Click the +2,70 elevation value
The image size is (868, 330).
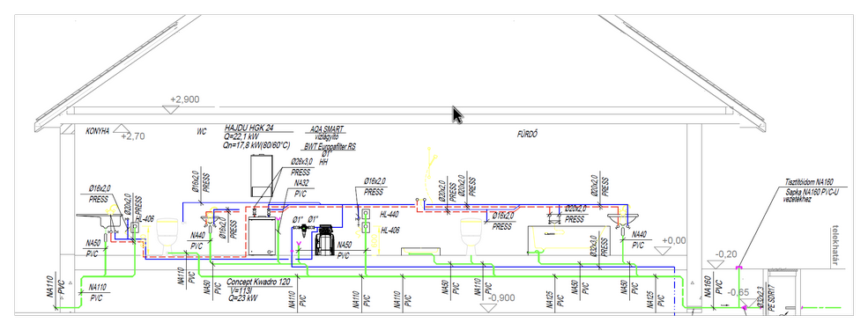tap(133, 136)
